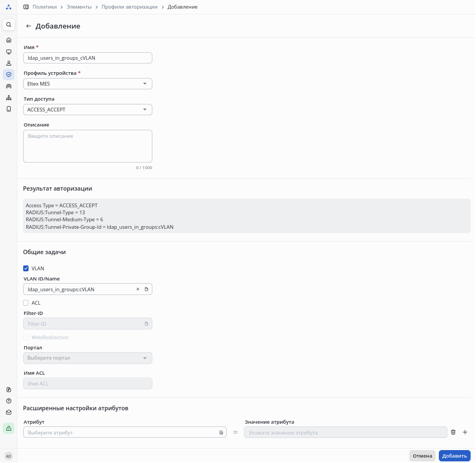Click the search icon in sidebar

[9, 25]
